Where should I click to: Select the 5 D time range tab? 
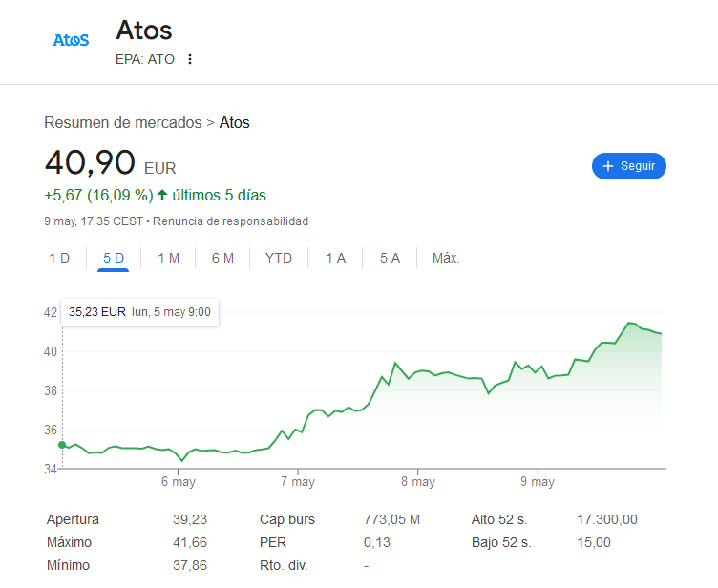tap(113, 258)
